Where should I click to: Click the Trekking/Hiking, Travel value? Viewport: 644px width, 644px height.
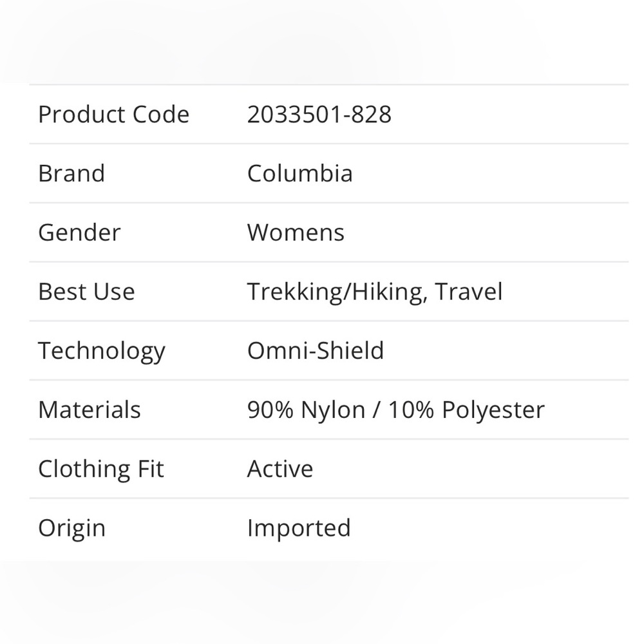pyautogui.click(x=375, y=292)
